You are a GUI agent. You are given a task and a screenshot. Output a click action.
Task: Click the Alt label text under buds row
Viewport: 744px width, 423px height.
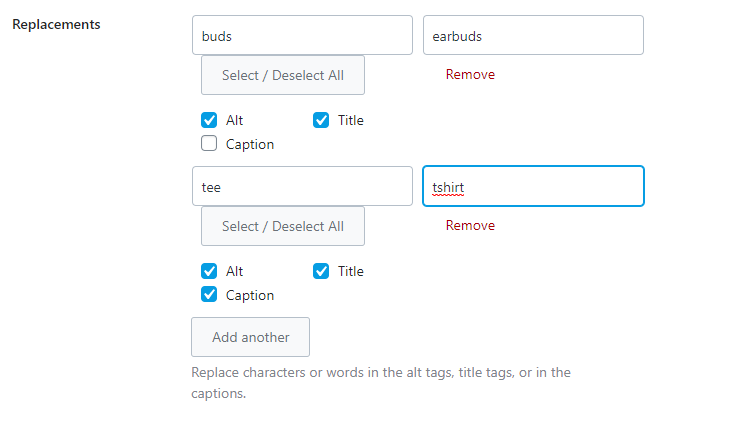tap(235, 121)
